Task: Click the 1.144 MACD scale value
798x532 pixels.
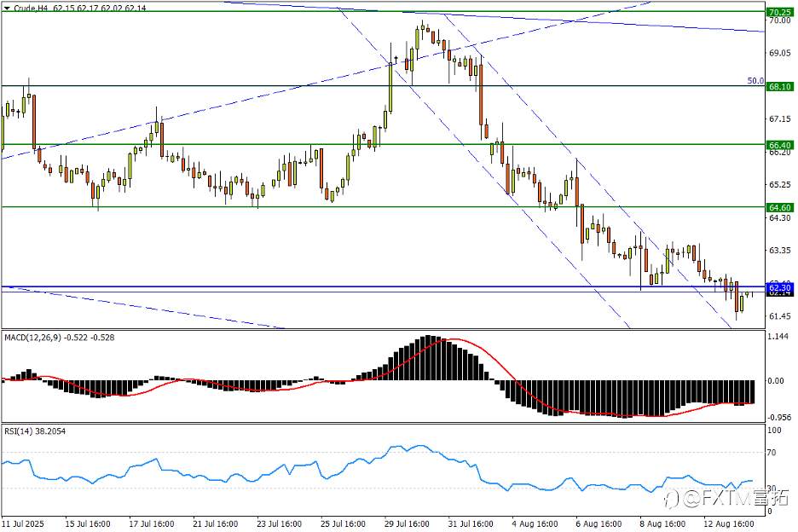Action: (x=778, y=337)
